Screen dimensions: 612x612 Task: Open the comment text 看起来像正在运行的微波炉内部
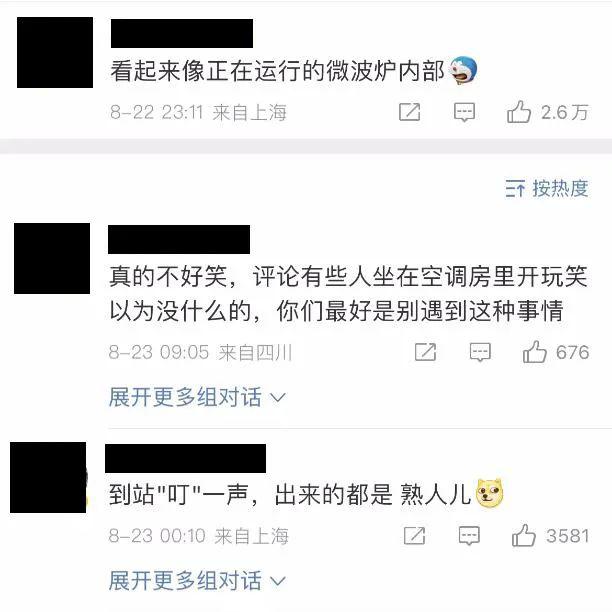(x=277, y=71)
